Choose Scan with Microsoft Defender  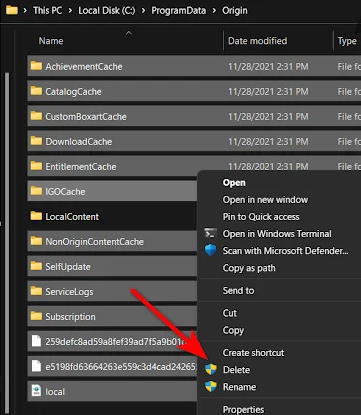[x=285, y=251]
